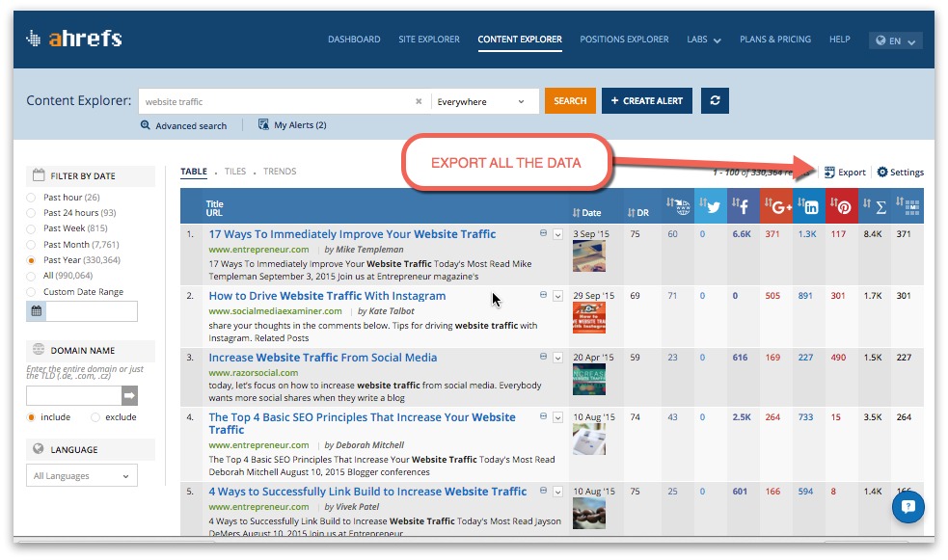Expand the LABS menu
Image resolution: width=948 pixels, height=560 pixels.
[x=704, y=40]
